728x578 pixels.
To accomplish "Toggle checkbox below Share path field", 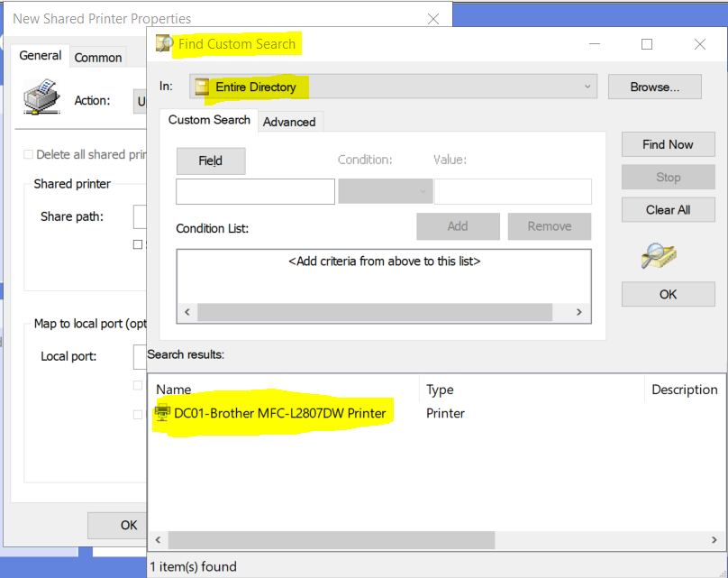I will (x=138, y=244).
